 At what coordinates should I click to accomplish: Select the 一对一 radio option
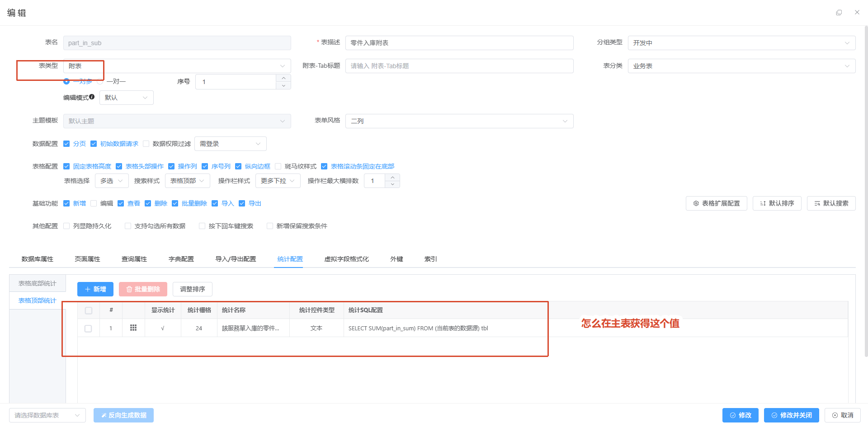[x=100, y=81]
